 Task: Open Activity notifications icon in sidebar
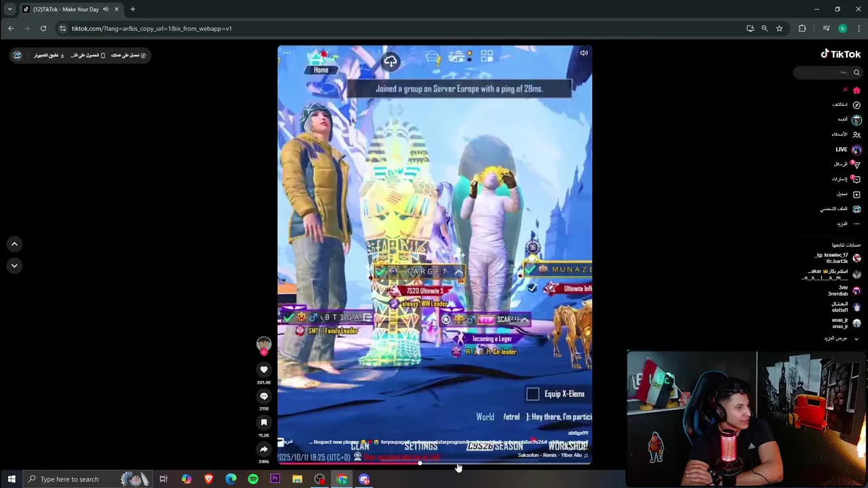coord(856,179)
